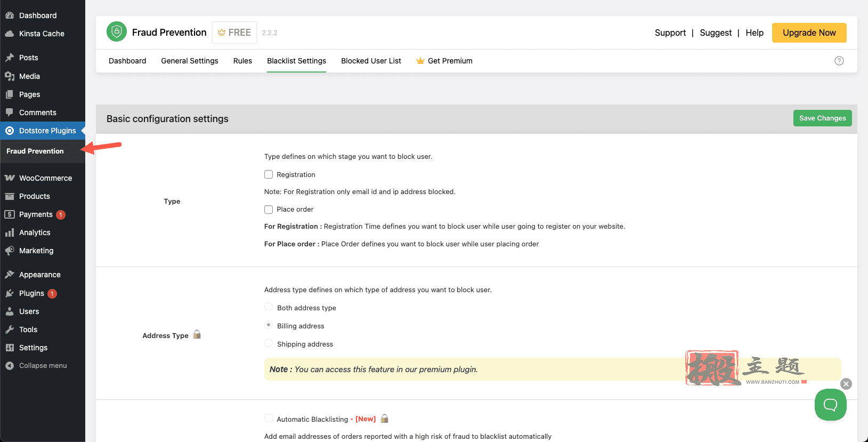
Task: Enable the Registration checkbox
Action: tap(269, 174)
